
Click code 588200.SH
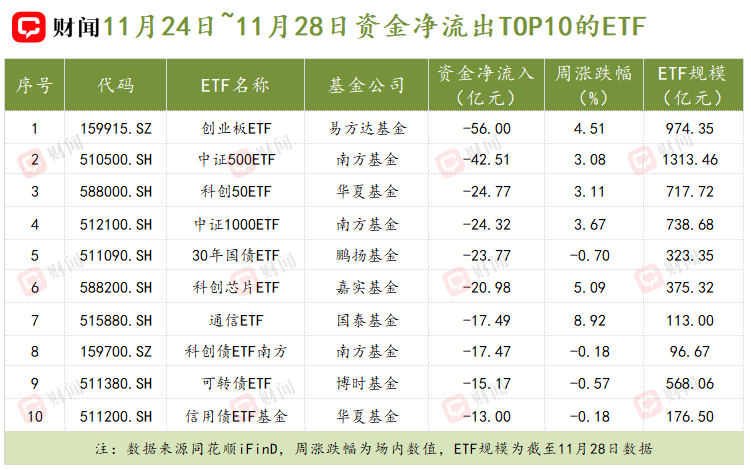116,287
